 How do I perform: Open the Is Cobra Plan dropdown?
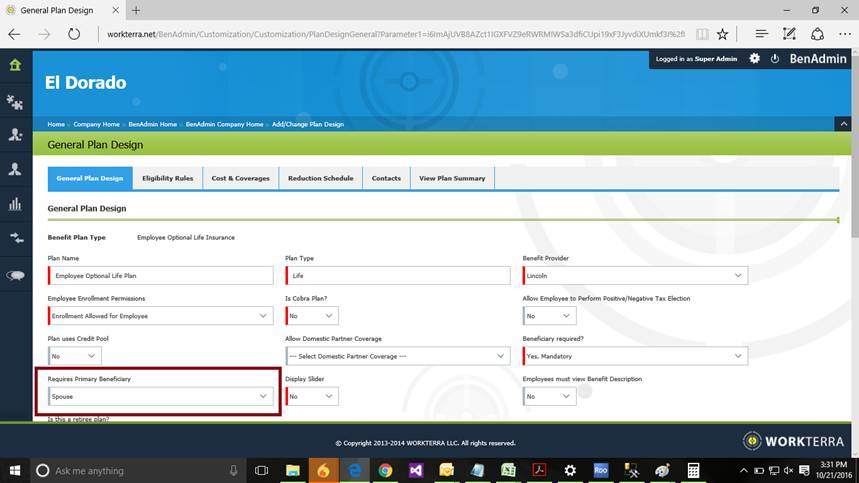click(312, 316)
